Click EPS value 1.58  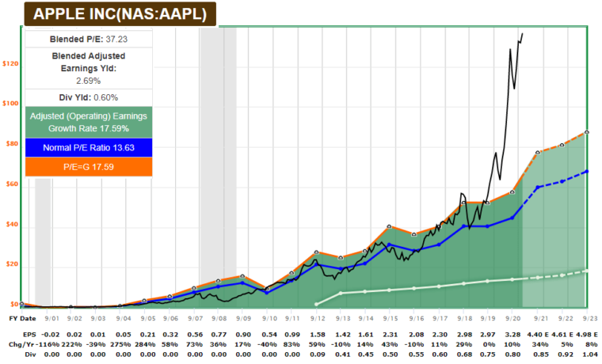tap(318, 335)
